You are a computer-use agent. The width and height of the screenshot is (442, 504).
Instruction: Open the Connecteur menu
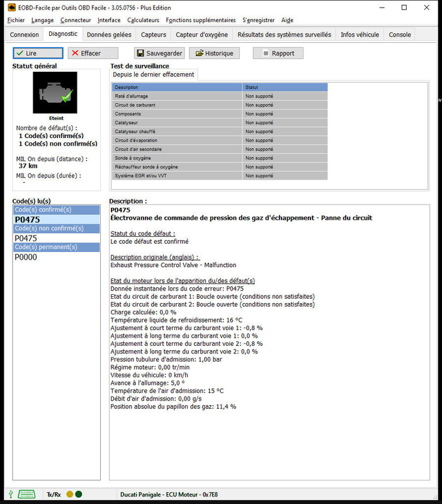pos(76,20)
